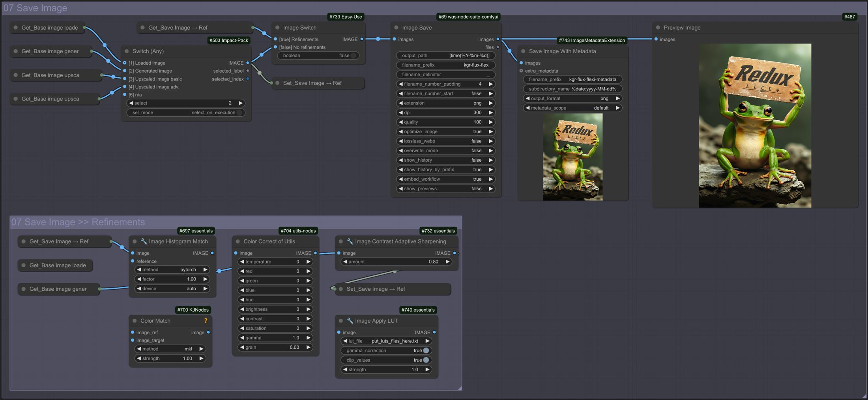Collapse the Image Apply LUT node dot
Viewport: 868px width, 400px height.
(x=341, y=321)
